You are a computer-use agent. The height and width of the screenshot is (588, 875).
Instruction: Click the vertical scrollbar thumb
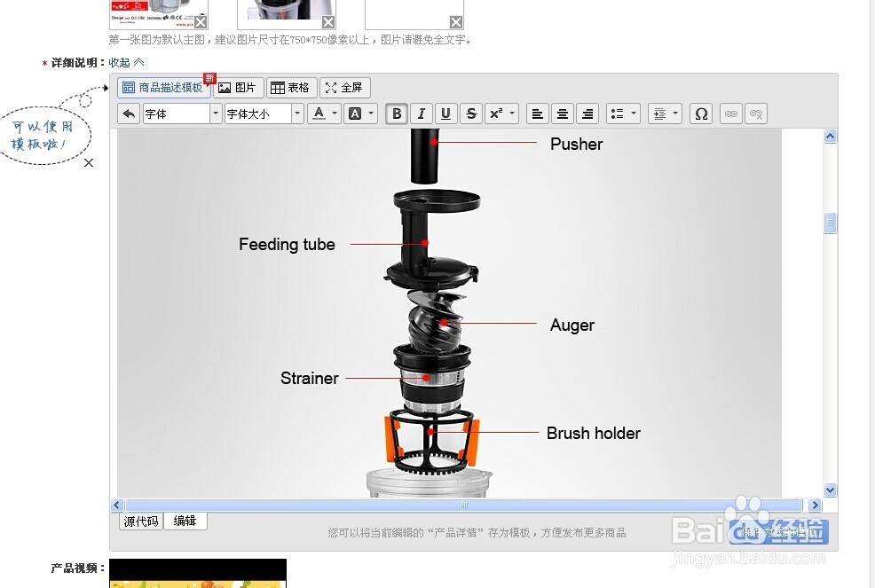pyautogui.click(x=831, y=223)
